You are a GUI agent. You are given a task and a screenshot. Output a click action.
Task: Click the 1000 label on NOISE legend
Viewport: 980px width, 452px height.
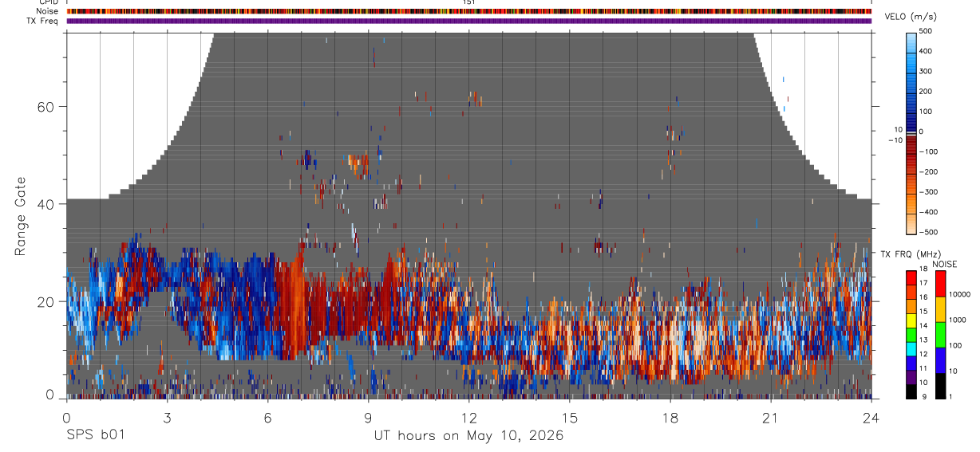959,321
